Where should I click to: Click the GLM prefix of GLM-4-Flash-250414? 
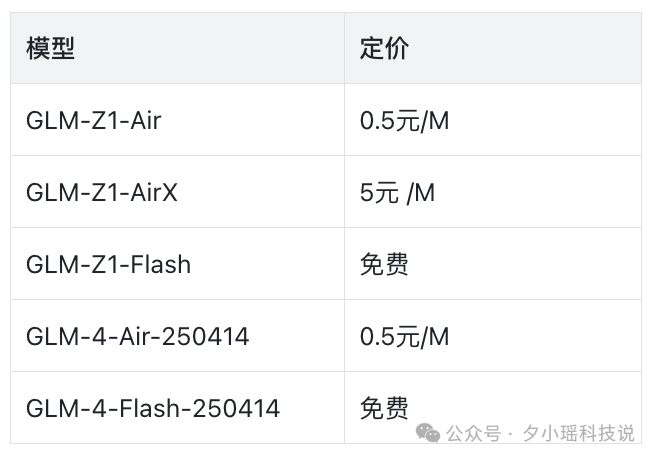tap(52, 408)
